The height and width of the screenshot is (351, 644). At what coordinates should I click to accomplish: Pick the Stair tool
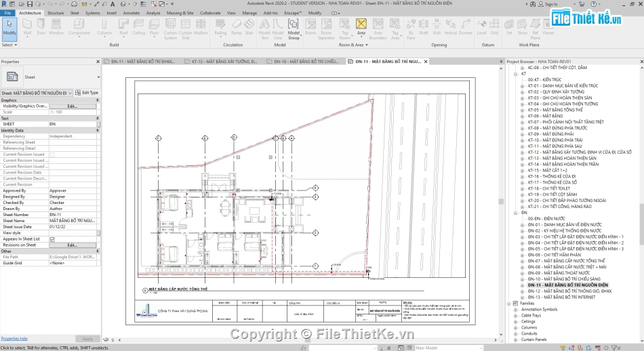(249, 28)
